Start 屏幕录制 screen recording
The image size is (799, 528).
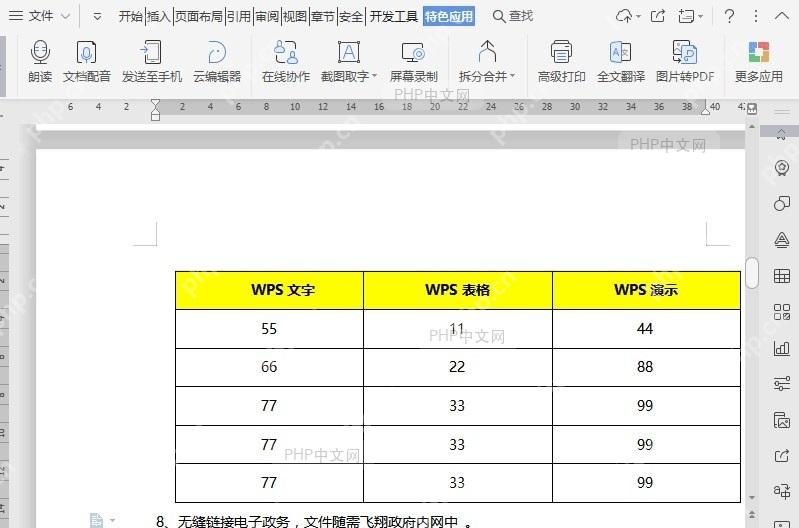point(413,62)
